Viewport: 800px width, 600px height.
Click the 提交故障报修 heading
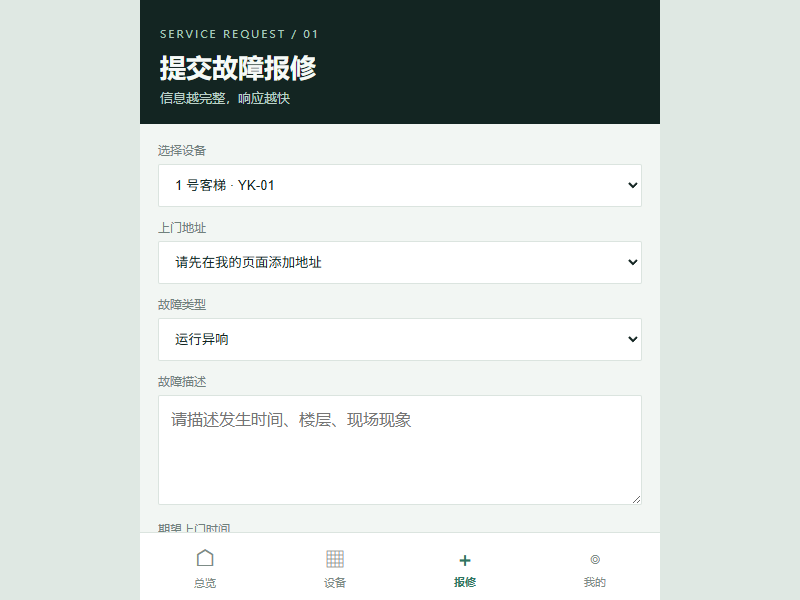coord(238,68)
